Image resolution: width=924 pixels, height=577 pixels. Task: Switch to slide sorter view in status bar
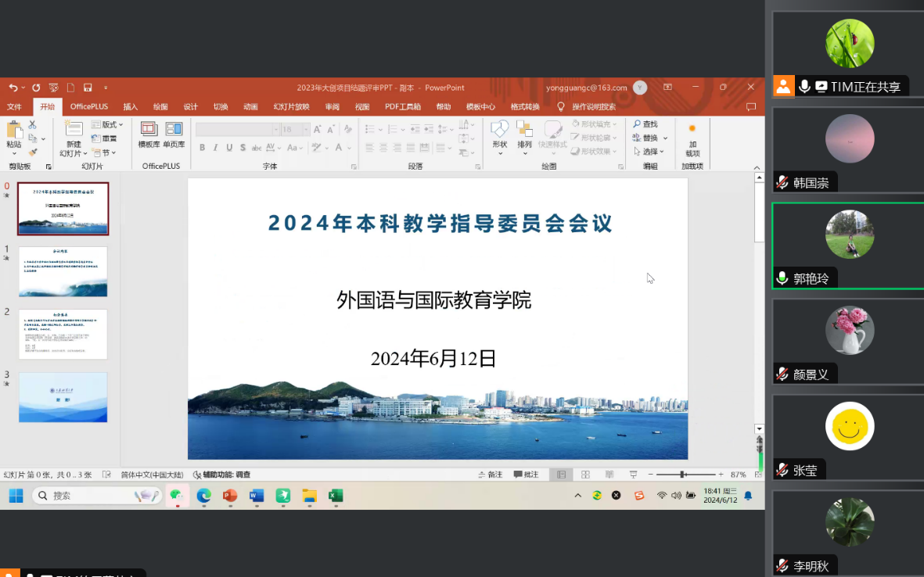tap(585, 475)
